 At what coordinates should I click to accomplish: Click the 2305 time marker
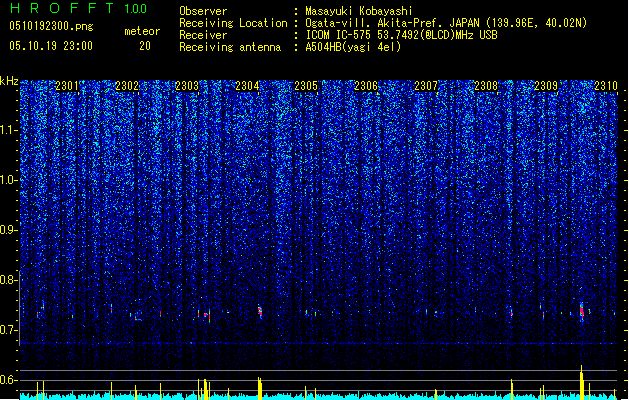(x=306, y=86)
